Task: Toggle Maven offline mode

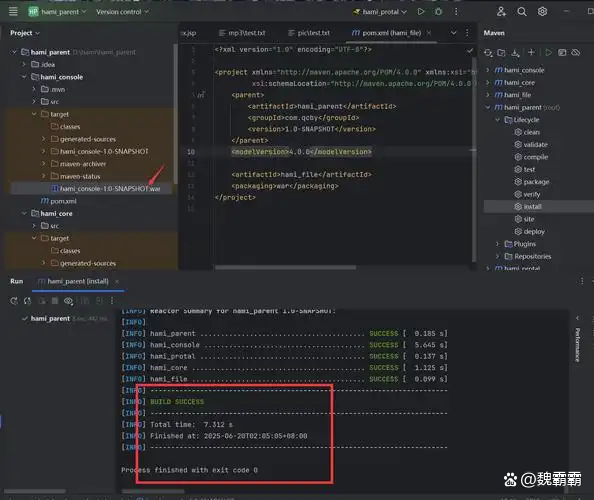Action: pos(575,52)
